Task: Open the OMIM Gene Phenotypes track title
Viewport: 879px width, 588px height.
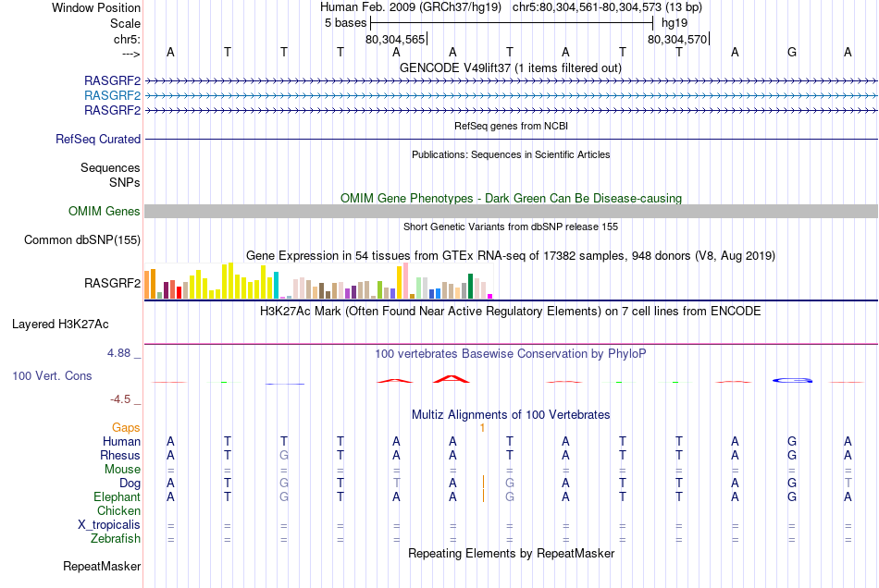Action: pyautogui.click(x=511, y=198)
